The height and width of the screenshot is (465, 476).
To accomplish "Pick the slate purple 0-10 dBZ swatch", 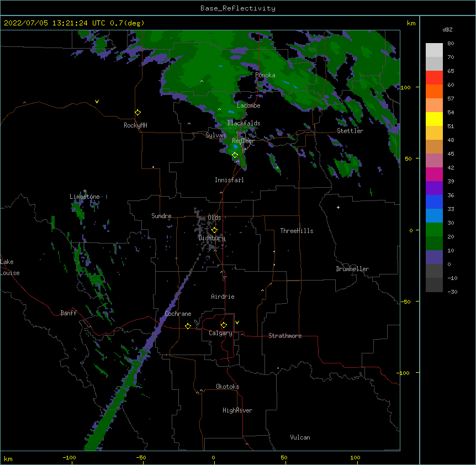I will pyautogui.click(x=434, y=257).
